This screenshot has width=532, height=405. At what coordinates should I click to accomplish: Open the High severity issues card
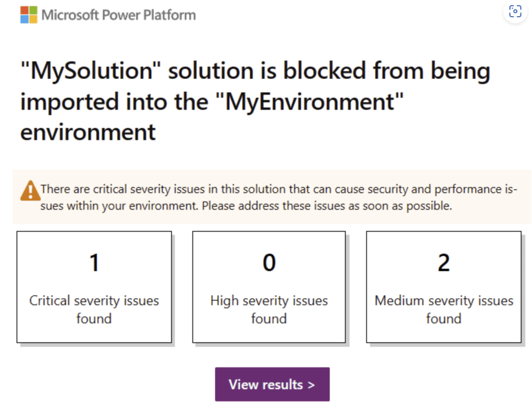click(x=269, y=286)
